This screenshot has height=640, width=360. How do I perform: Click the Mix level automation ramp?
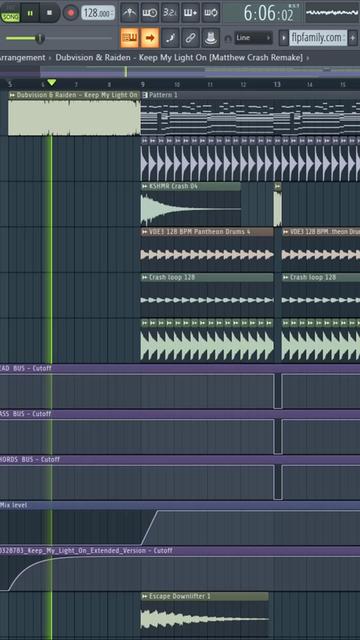149,527
